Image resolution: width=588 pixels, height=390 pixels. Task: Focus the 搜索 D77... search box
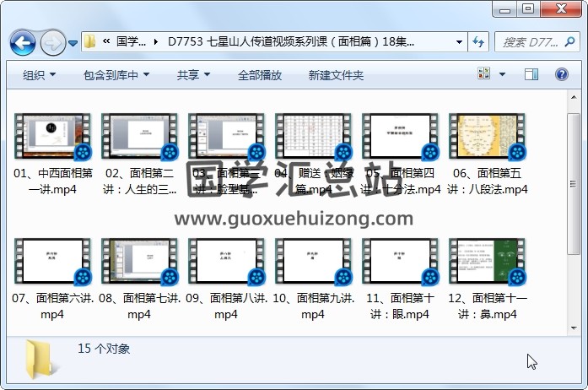537,41
